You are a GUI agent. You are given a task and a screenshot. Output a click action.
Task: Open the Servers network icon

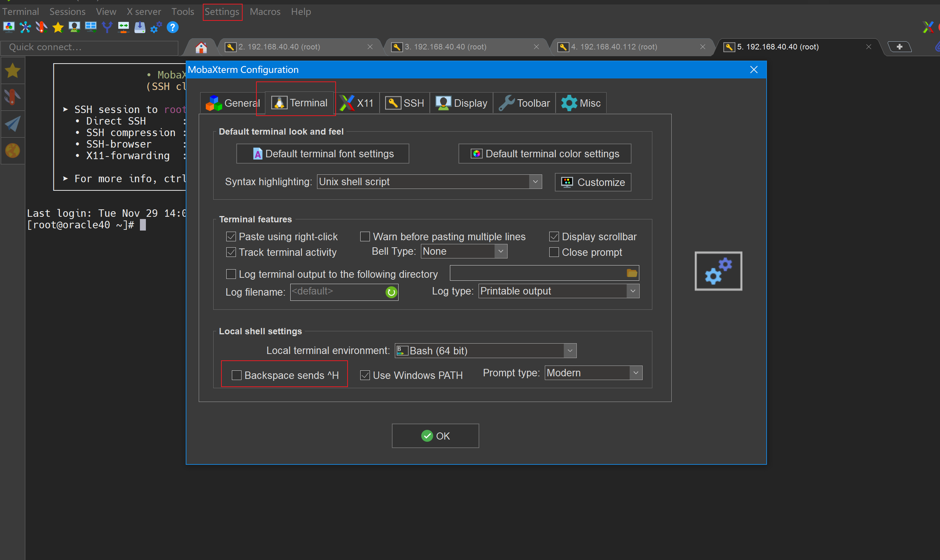tap(25, 27)
